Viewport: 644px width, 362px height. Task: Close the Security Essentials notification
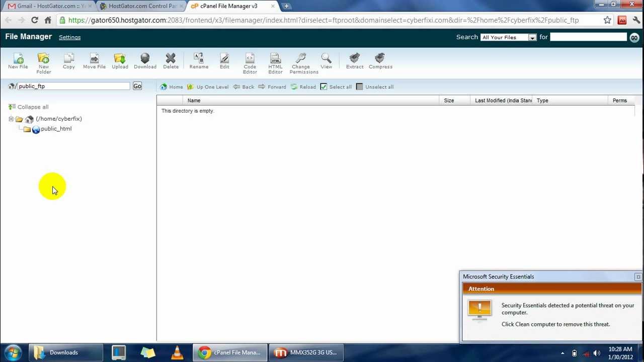click(638, 277)
